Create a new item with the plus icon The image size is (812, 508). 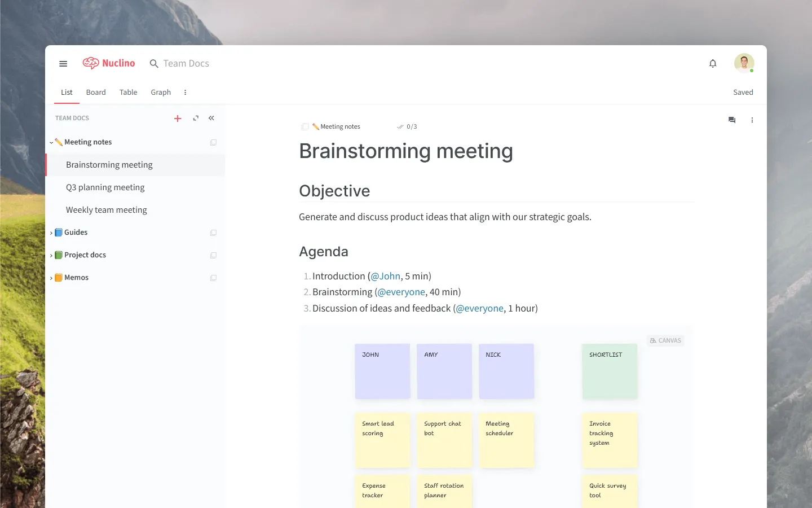tap(178, 119)
